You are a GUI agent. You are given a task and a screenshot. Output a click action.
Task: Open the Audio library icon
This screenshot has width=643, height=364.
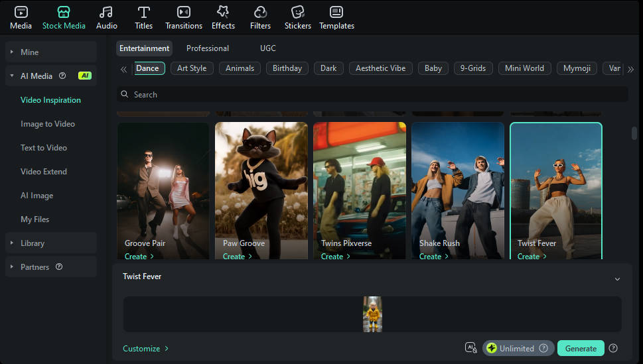coord(106,13)
